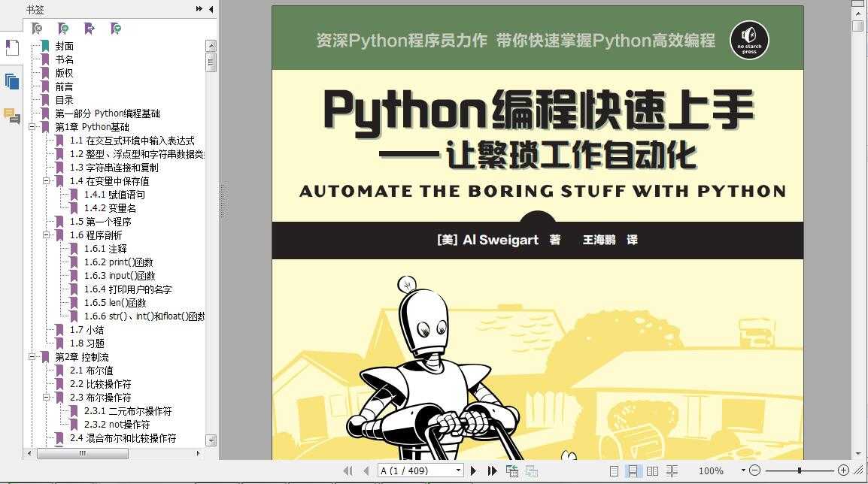Go to first page
Viewport: 868px width, 484px height.
click(348, 470)
